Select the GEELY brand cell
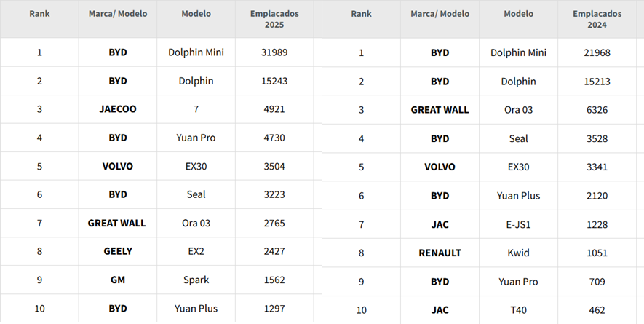644x324 pixels. pos(118,251)
